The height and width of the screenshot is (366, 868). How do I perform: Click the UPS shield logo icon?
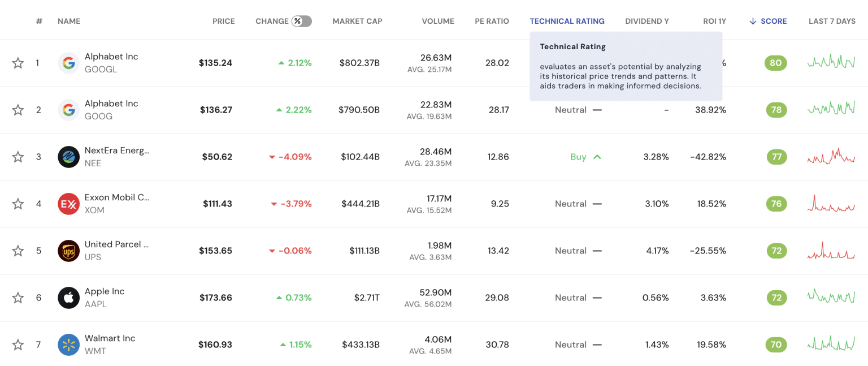[68, 251]
